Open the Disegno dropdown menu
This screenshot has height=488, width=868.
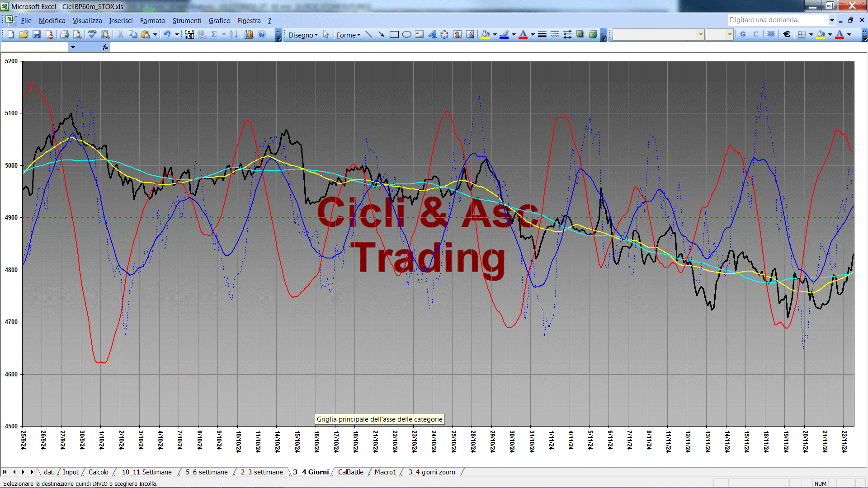[x=303, y=35]
